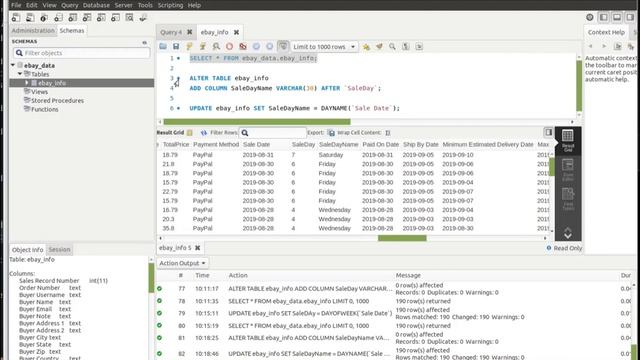Screen dimensions: 640x360
Task: Create new view icon in main toolbar
Action: pyautogui.click(x=87, y=18)
